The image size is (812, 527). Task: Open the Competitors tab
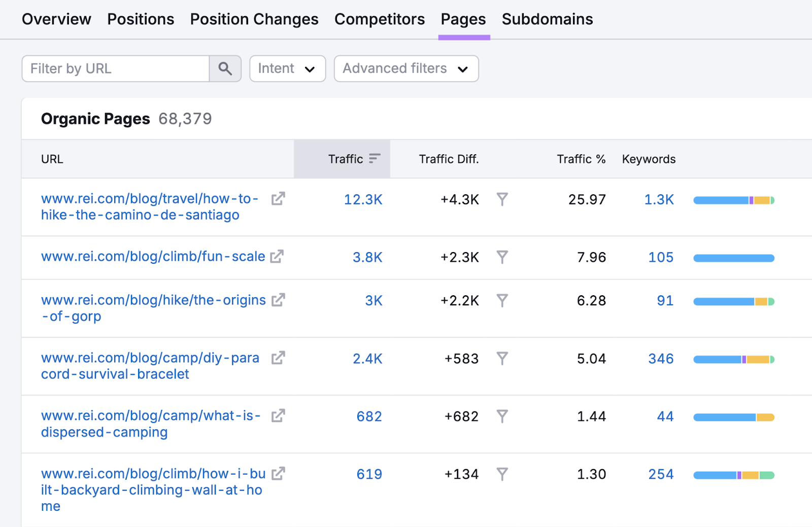(379, 19)
